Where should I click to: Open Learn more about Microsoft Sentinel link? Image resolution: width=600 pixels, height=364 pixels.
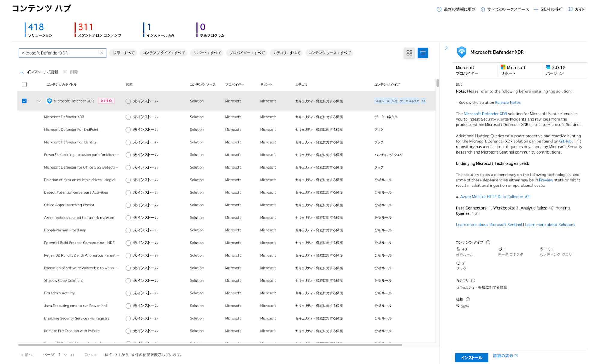pyautogui.click(x=489, y=225)
